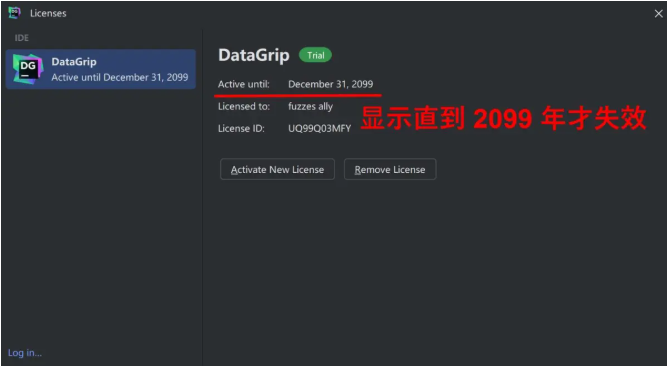
Task: Click the Active until label
Action: 244,84
